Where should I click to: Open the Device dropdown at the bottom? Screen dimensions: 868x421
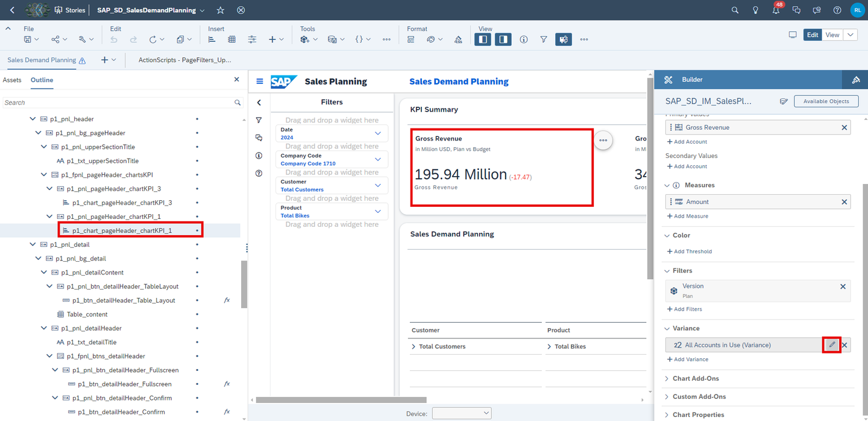(462, 413)
